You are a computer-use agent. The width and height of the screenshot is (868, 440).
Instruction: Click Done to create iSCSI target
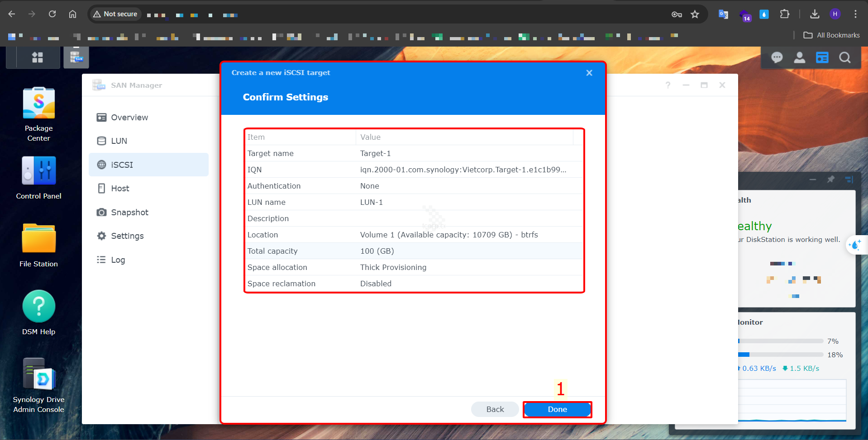557,409
